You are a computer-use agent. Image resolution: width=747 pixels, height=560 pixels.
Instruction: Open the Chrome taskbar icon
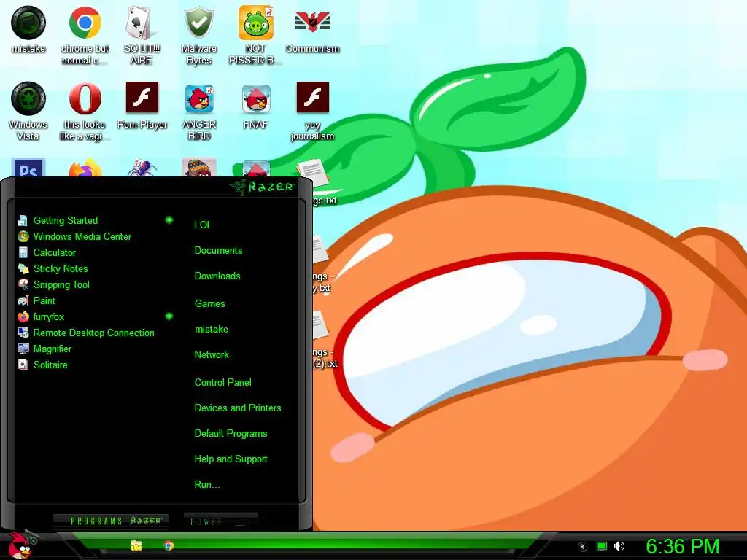click(169, 545)
